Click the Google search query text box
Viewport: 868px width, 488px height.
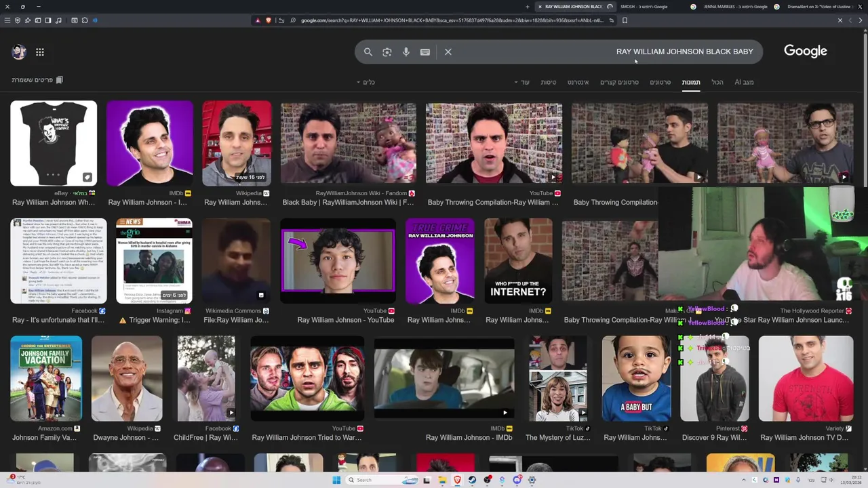604,52
